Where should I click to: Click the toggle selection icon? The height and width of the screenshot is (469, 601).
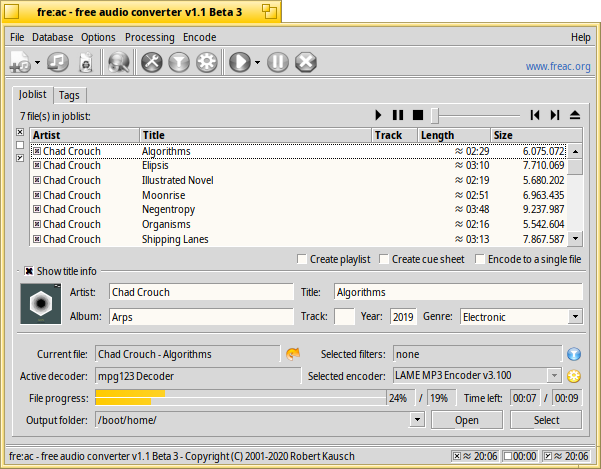pos(20,158)
